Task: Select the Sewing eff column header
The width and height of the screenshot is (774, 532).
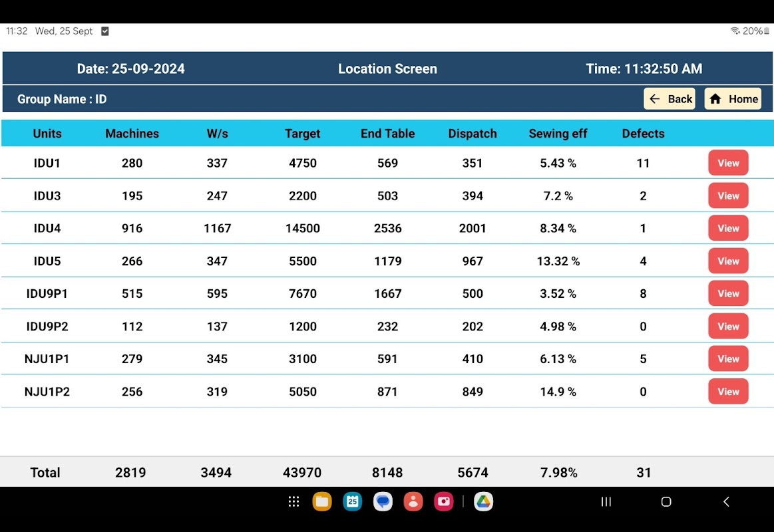Action: 558,134
